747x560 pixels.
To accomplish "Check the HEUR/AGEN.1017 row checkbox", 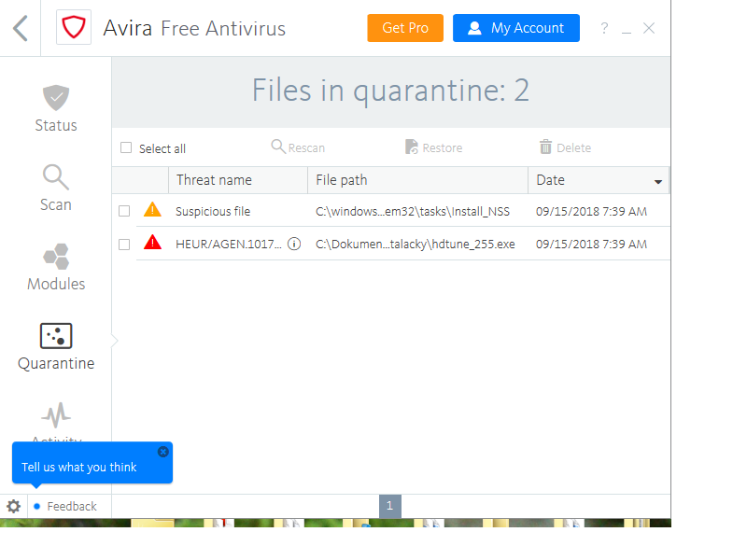I will (124, 245).
